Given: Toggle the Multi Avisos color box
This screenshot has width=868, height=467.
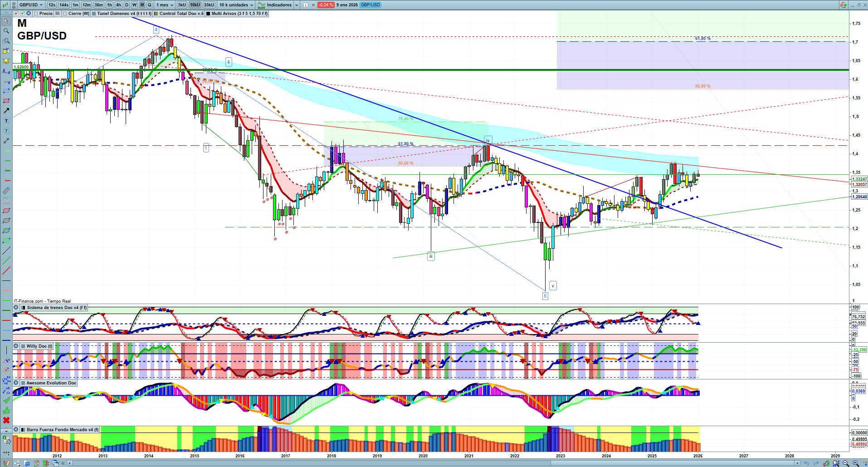Looking at the screenshot, I should [208, 14].
